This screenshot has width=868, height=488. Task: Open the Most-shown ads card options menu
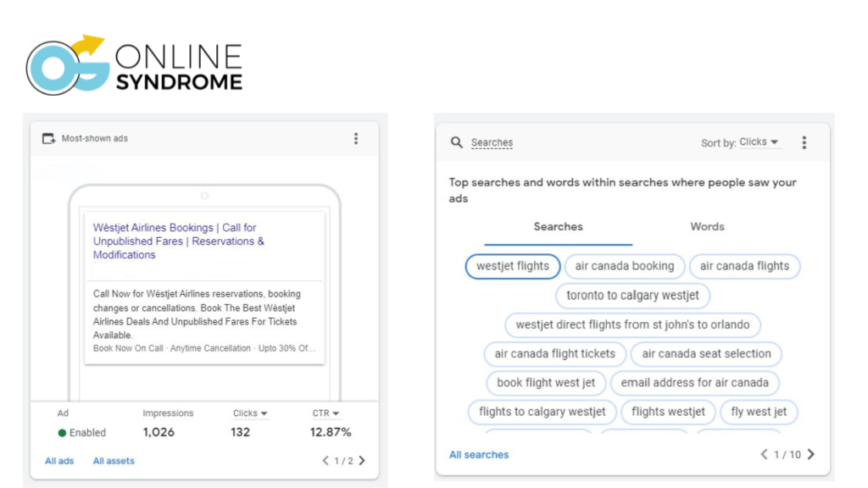tap(356, 138)
